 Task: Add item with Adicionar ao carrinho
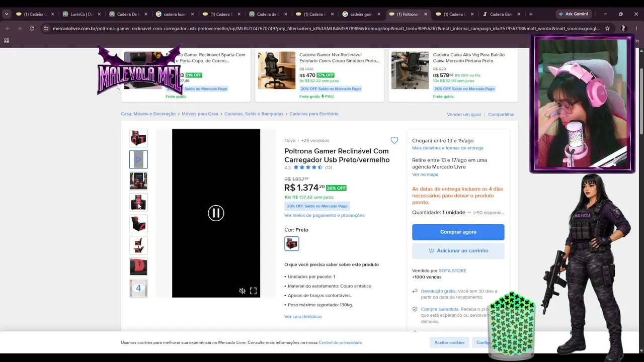coord(458,250)
